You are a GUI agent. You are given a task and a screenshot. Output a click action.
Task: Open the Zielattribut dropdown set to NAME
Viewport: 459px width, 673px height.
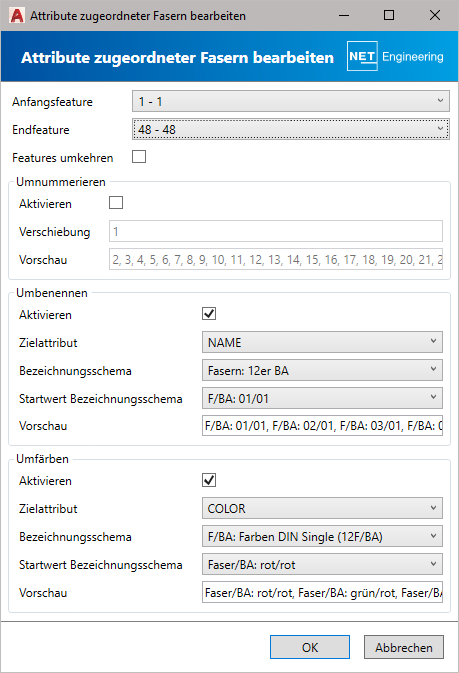click(x=322, y=342)
